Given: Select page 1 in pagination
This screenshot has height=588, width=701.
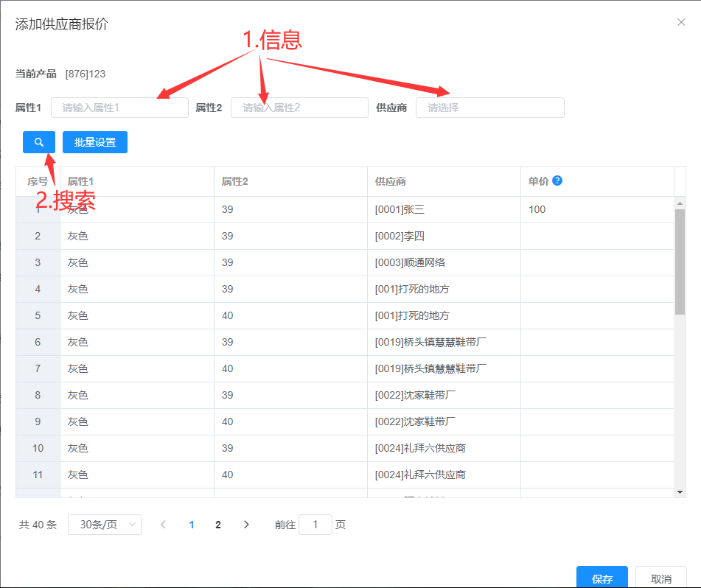Looking at the screenshot, I should tap(192, 525).
